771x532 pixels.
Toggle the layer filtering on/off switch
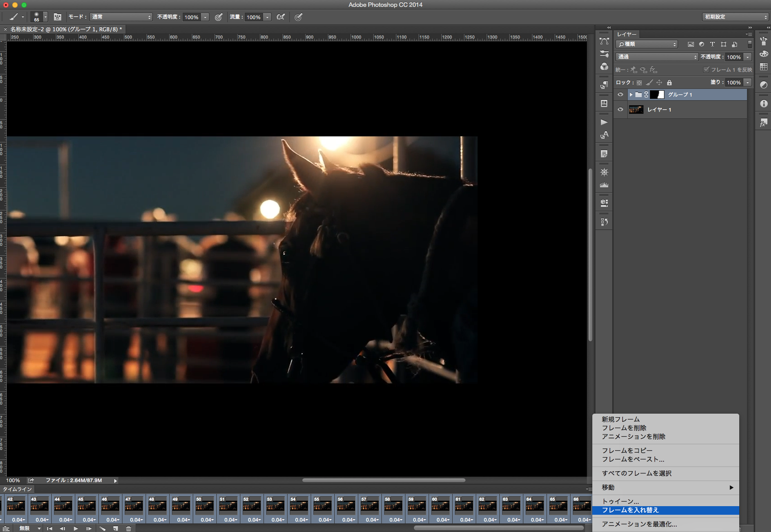pyautogui.click(x=750, y=44)
